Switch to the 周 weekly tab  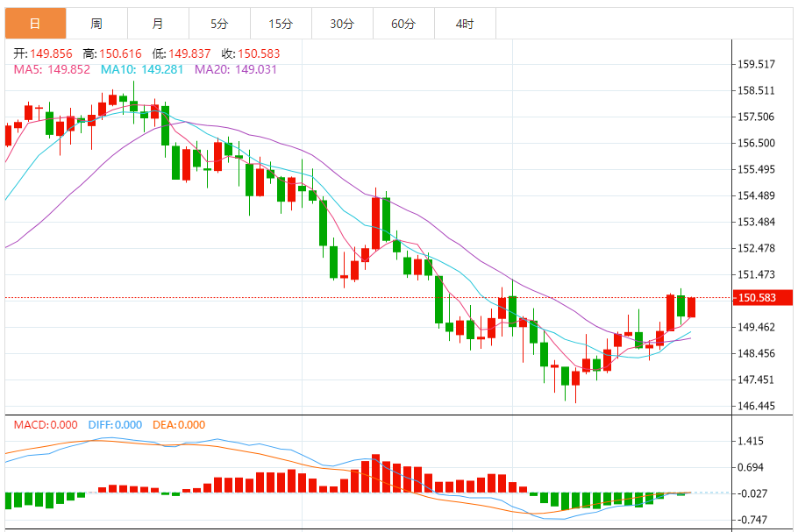coord(96,24)
